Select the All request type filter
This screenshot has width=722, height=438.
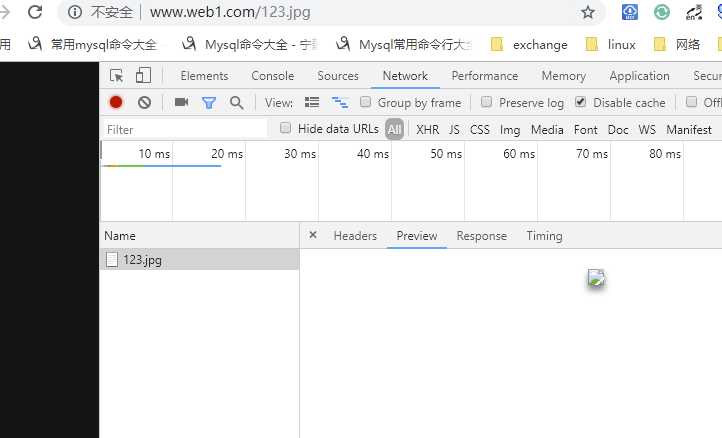tap(395, 129)
